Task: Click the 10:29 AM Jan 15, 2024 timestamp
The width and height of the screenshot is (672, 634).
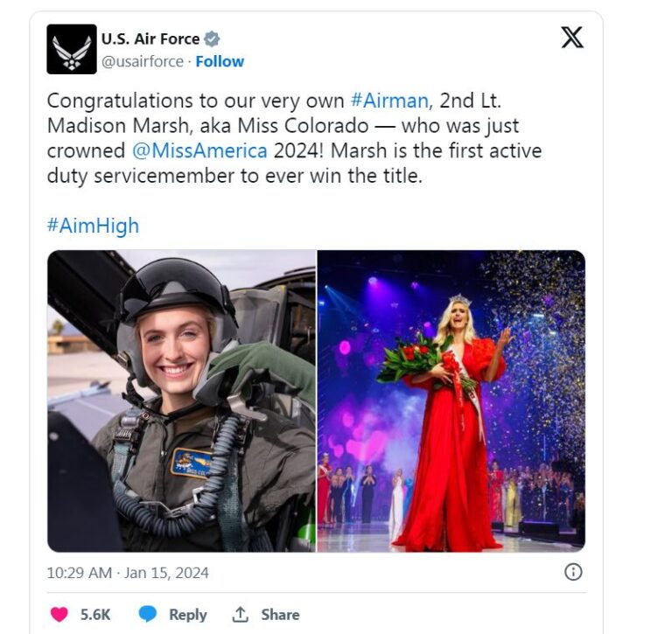Action: pyautogui.click(x=128, y=574)
